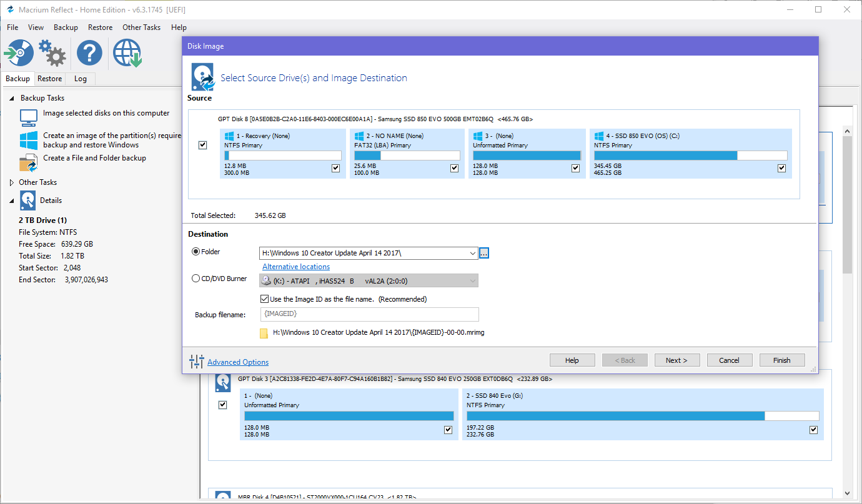Image resolution: width=862 pixels, height=504 pixels.
Task: Open the Other Tasks menu
Action: coord(141,27)
